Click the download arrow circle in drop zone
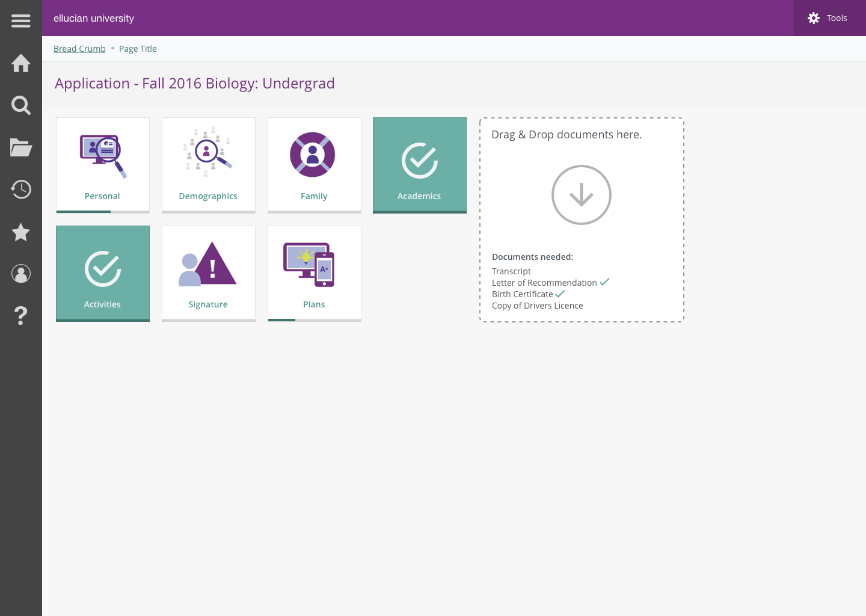Viewport: 866px width, 616px height. [582, 195]
